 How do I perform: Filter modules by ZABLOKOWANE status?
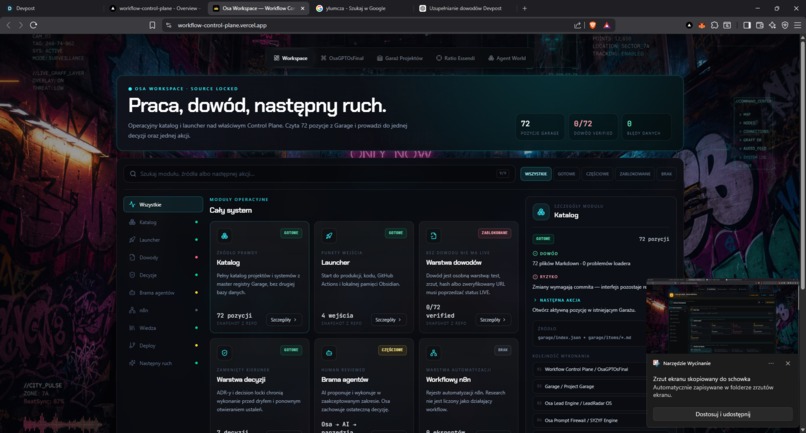click(x=635, y=174)
